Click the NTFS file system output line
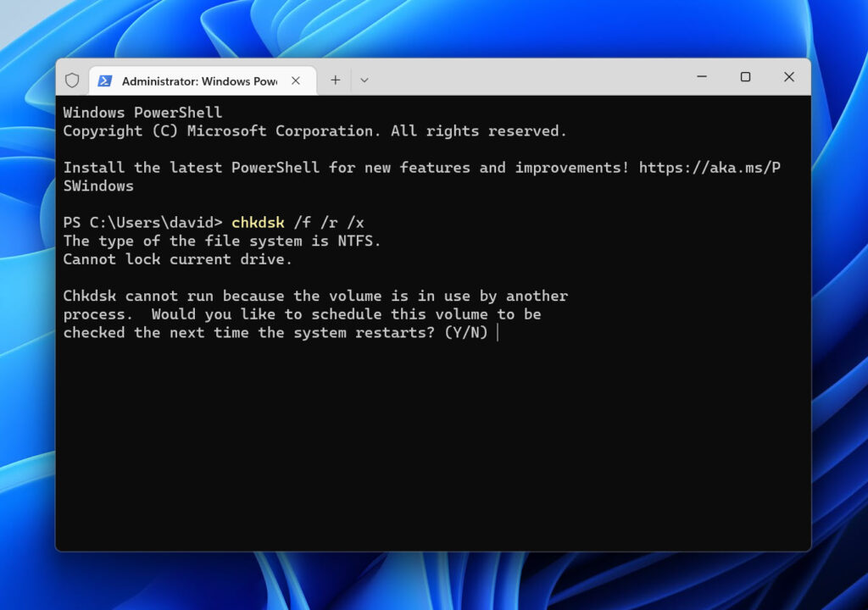 [220, 241]
